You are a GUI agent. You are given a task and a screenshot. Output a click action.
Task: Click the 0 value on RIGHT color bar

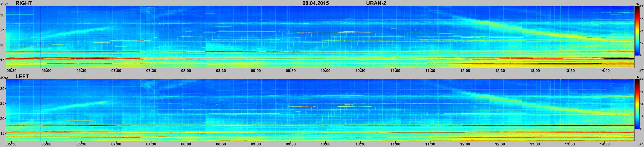(641, 55)
